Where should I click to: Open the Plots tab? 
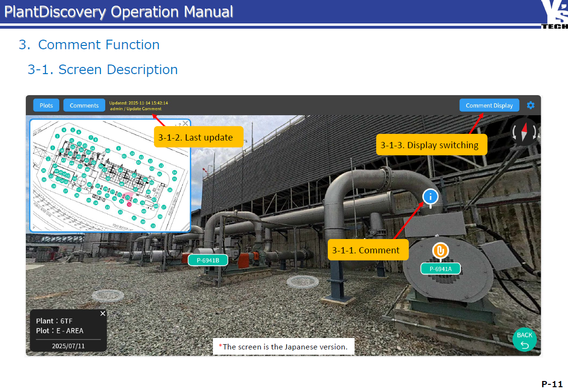point(46,106)
